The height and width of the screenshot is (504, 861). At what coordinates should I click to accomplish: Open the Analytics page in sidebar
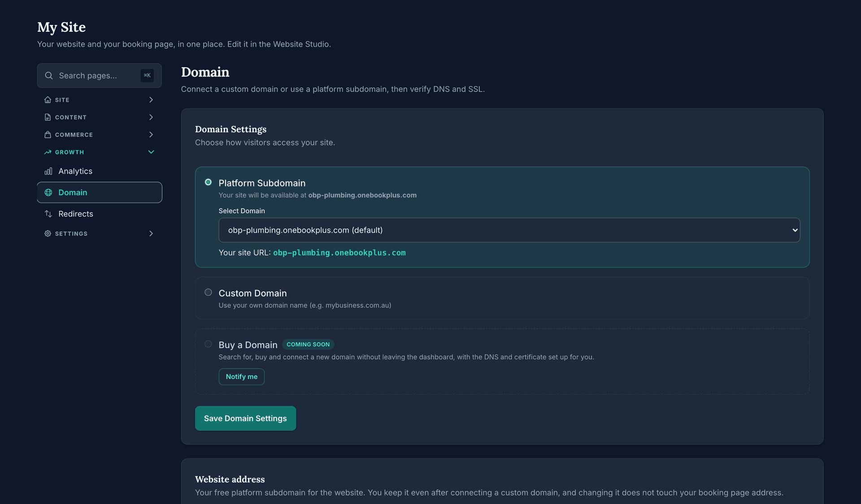click(x=100, y=171)
